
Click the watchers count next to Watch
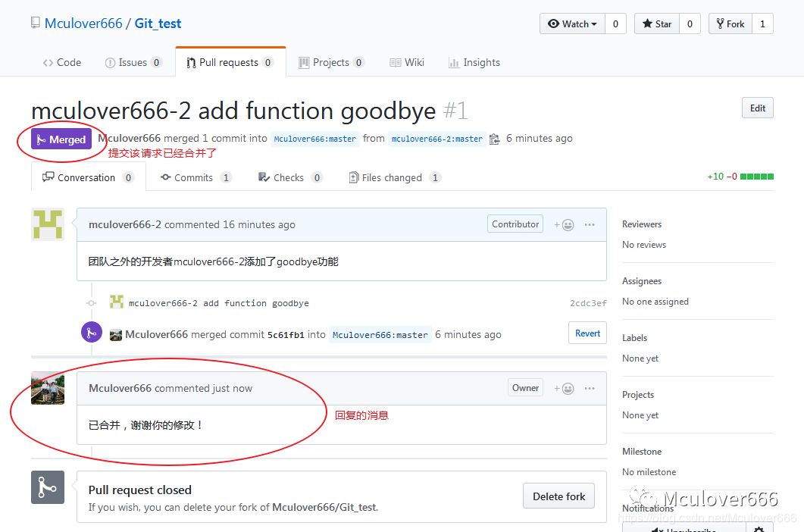point(615,23)
